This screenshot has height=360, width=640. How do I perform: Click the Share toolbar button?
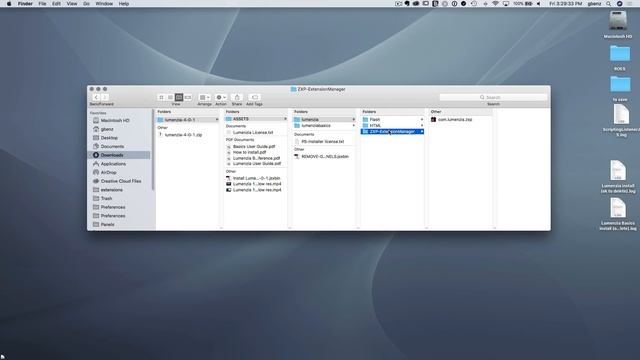pos(237,97)
